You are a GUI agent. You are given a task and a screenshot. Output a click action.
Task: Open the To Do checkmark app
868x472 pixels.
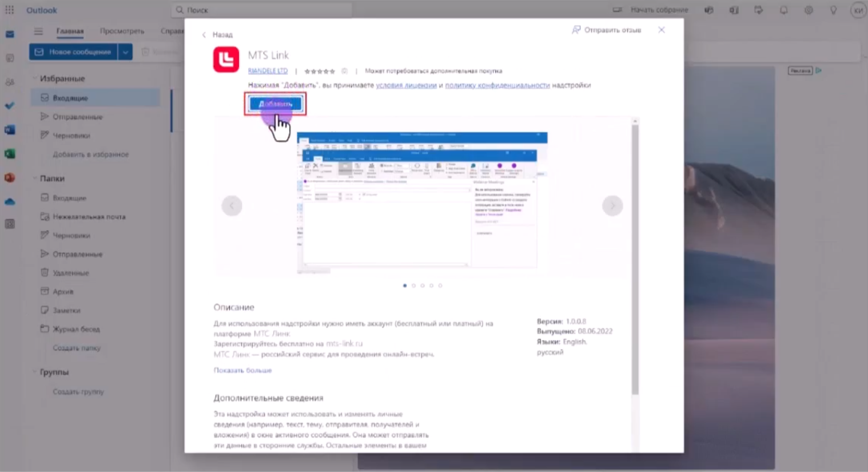[x=10, y=106]
